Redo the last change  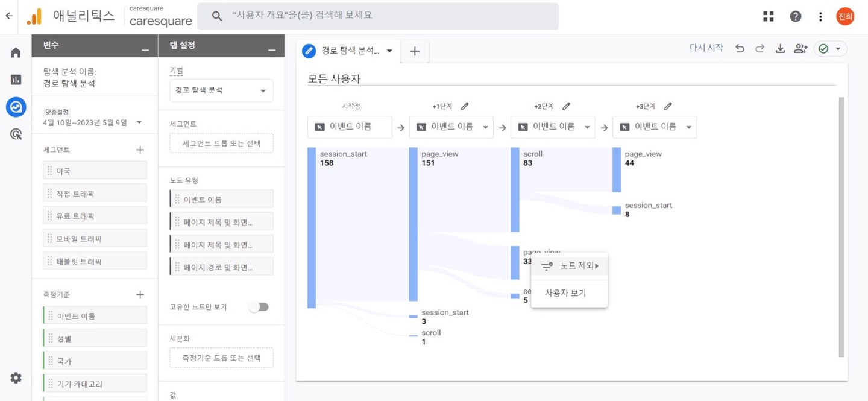click(759, 48)
